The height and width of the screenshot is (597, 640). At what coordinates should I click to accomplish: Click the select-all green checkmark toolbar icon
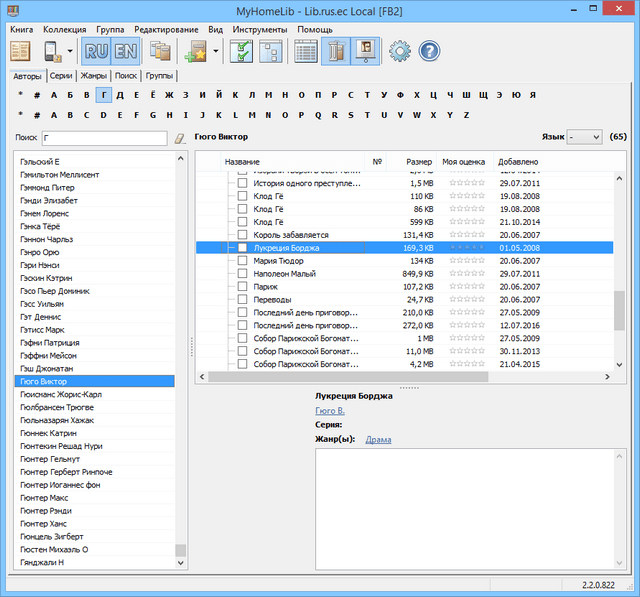point(241,50)
